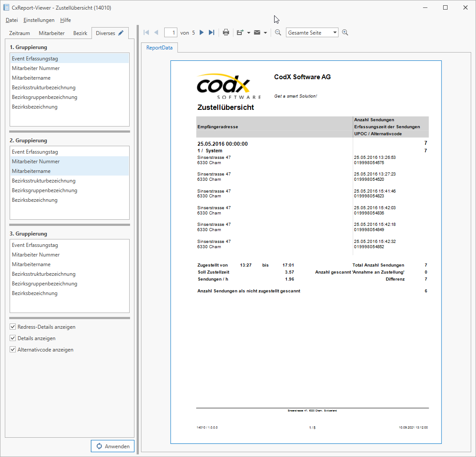Click the send by email envelope icon
Screen dimensions: 476x457
click(257, 32)
